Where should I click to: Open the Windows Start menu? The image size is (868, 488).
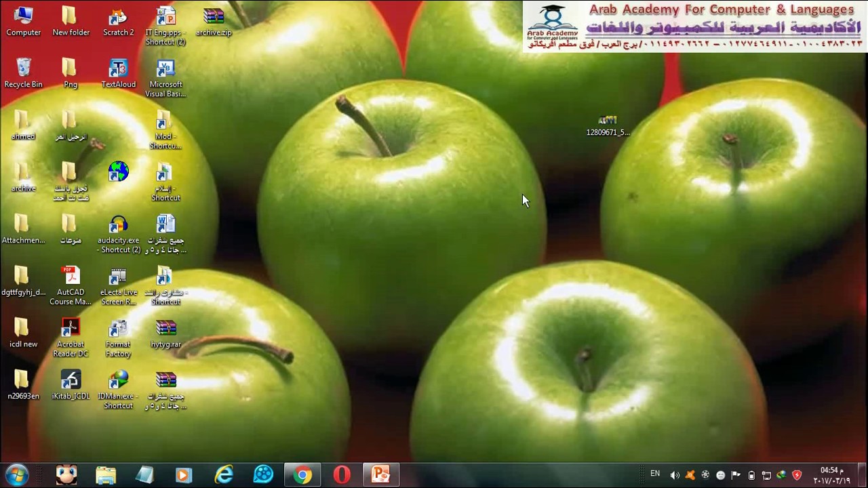pyautogui.click(x=16, y=474)
